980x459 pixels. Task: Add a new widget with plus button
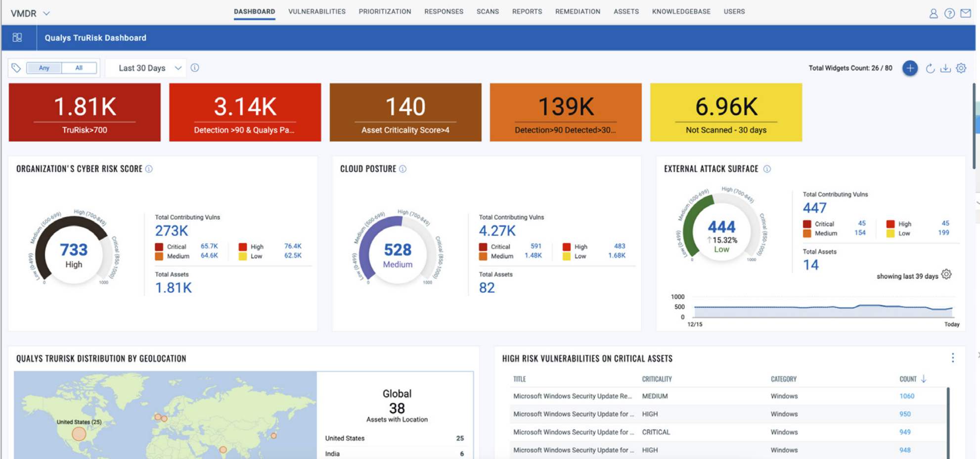point(910,68)
